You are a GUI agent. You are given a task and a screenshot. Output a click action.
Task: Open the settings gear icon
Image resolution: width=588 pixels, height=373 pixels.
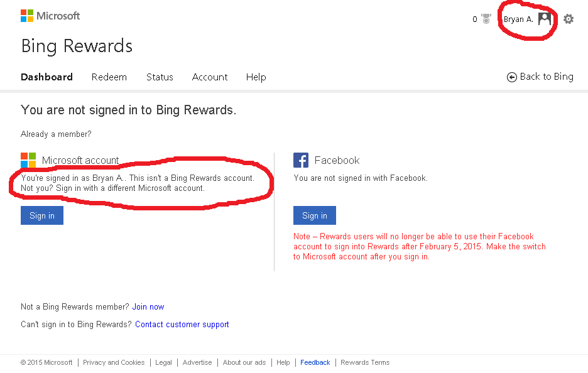click(569, 19)
